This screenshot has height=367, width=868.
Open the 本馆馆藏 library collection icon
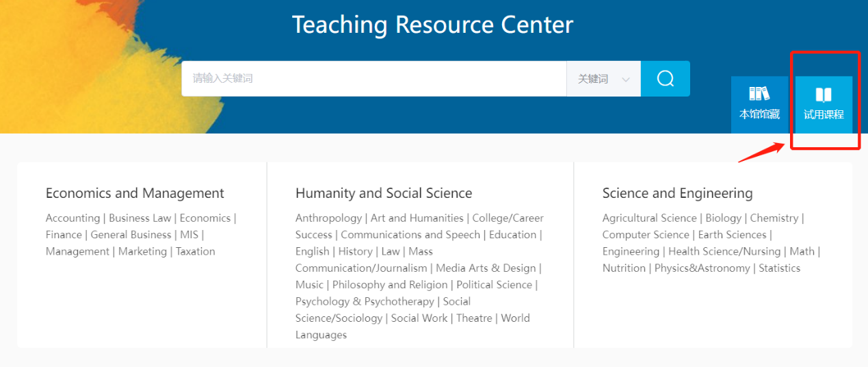759,94
